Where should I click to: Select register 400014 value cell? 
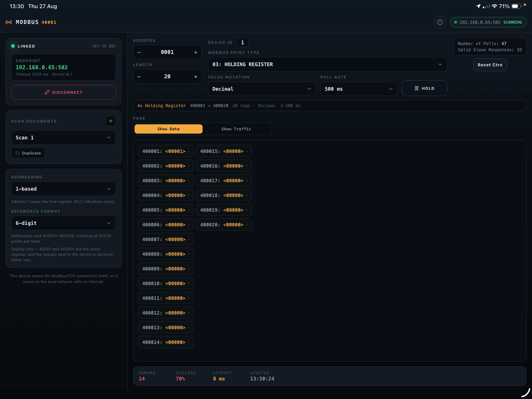click(x=166, y=342)
